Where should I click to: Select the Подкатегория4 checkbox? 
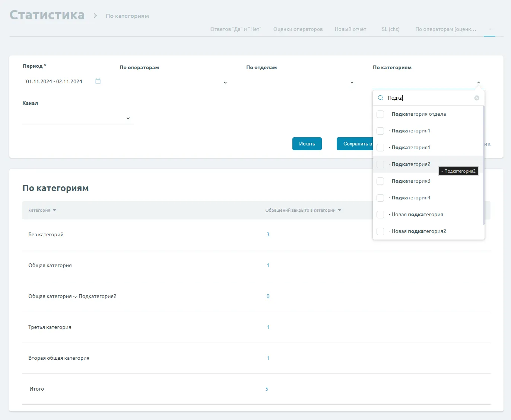[380, 198]
